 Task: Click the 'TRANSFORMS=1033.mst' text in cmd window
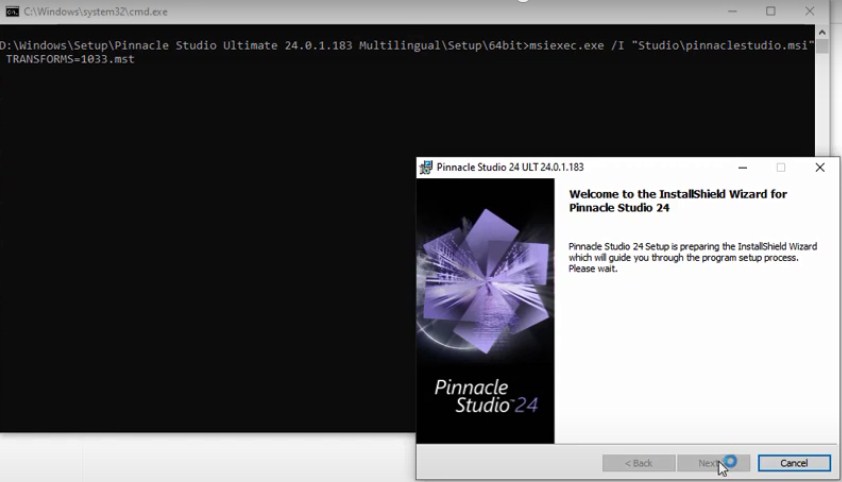point(70,59)
